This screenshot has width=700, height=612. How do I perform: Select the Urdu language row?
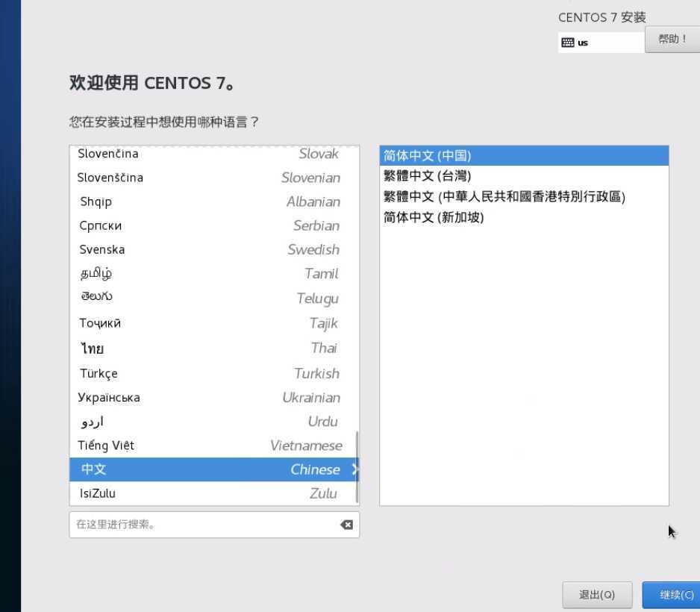click(x=214, y=422)
